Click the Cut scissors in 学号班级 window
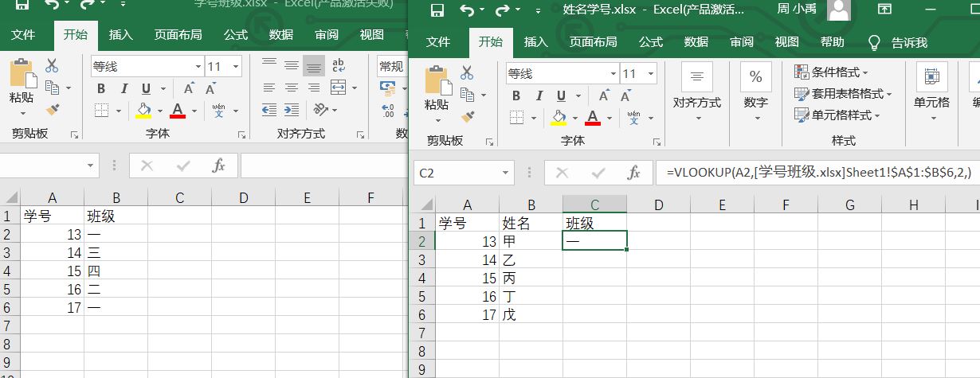This screenshot has height=378, width=980. coord(52,65)
